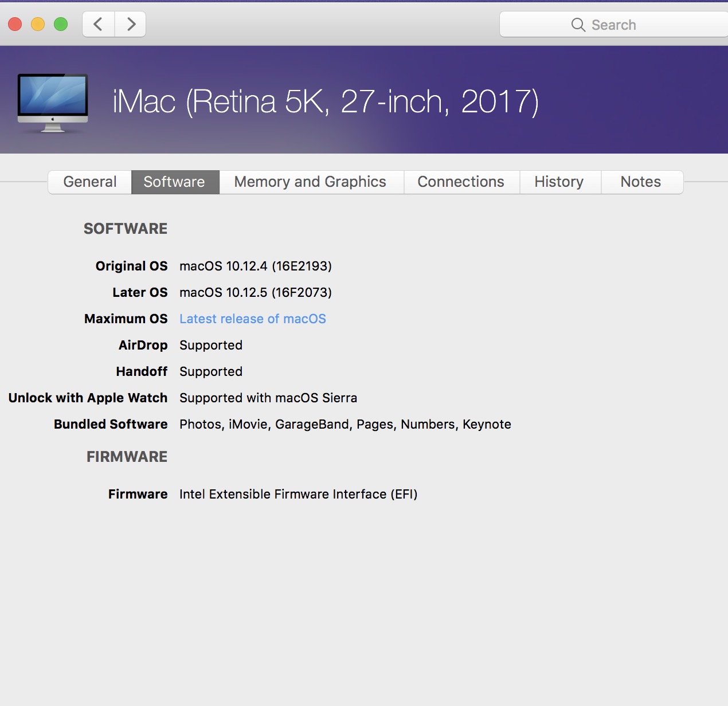This screenshot has height=706, width=728.
Task: Click the SOFTWARE section heading
Action: (x=126, y=229)
